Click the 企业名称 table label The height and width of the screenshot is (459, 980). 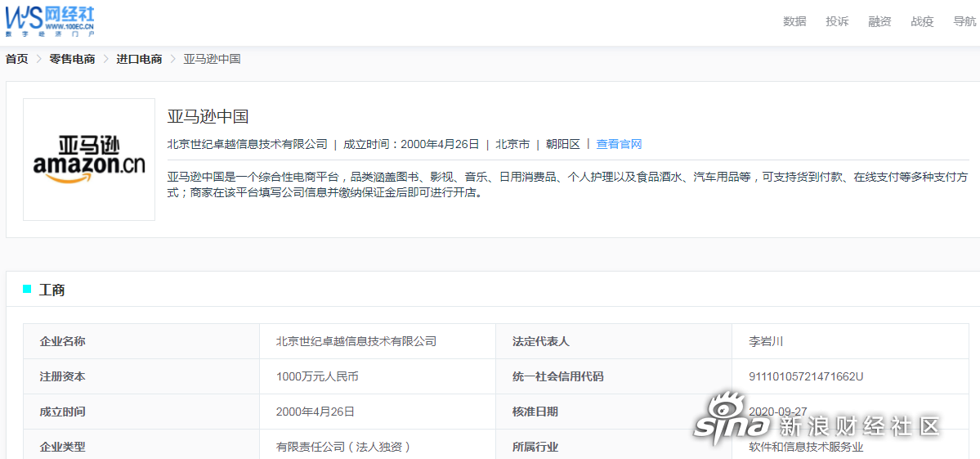pyautogui.click(x=62, y=341)
